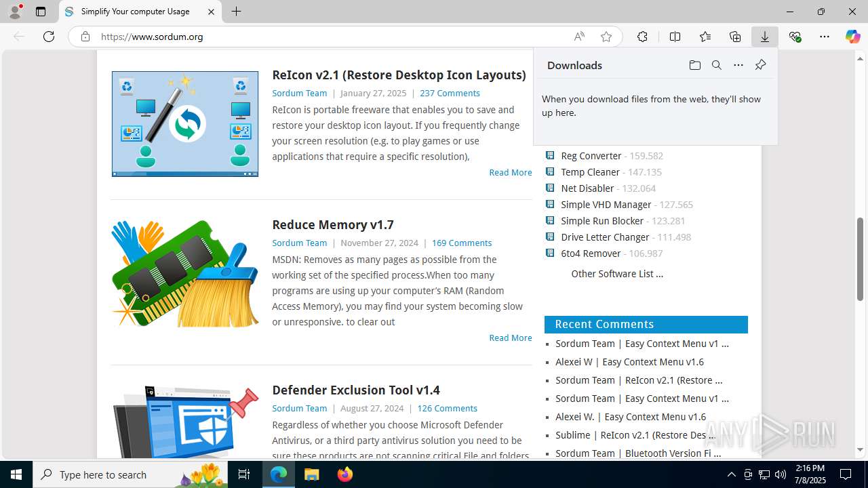Open Sublime ReIcon v2.1 recent comment
This screenshot has width=868, height=488.
(635, 435)
